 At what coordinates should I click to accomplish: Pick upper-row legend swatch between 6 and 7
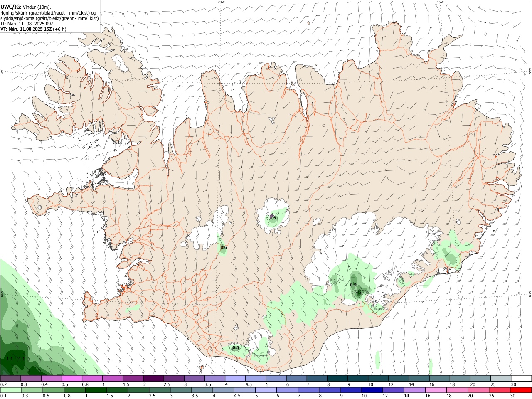[296, 379]
